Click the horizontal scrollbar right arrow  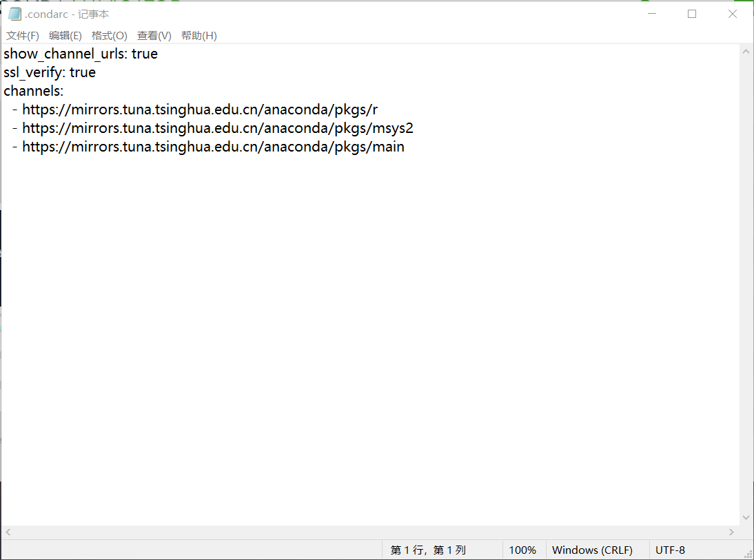point(731,532)
